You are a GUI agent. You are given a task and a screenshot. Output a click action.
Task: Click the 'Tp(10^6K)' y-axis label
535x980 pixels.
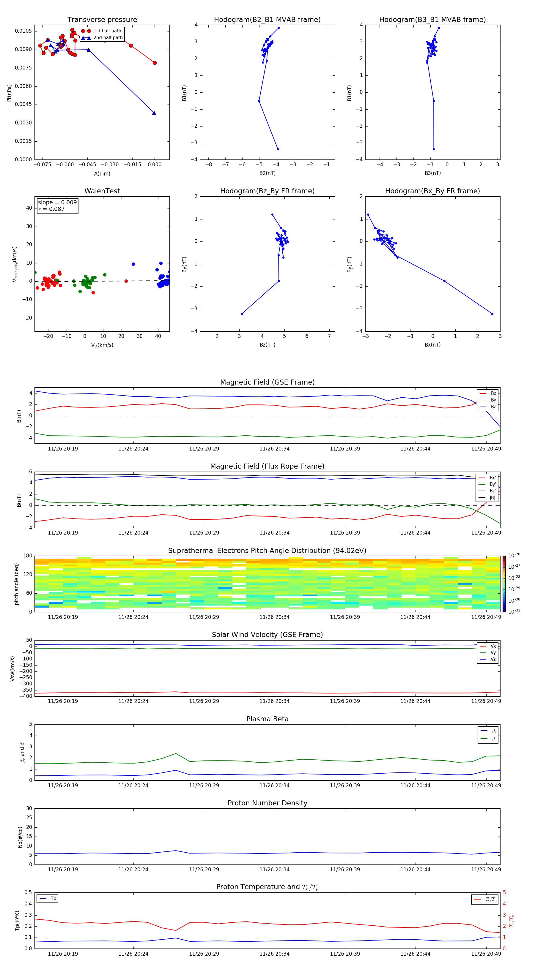tap(17, 921)
